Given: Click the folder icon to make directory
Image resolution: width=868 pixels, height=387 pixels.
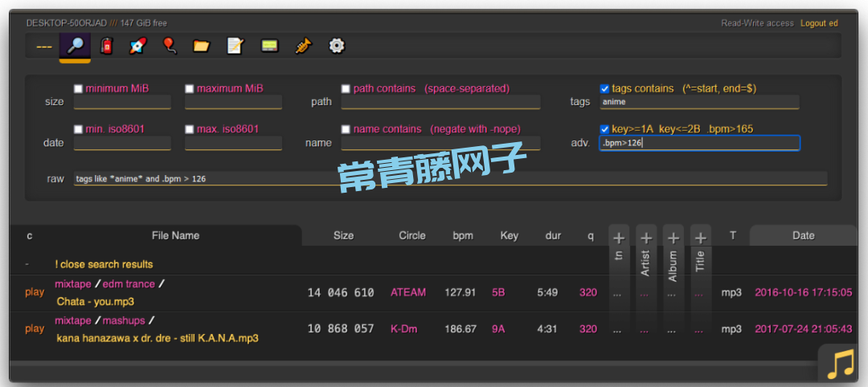Looking at the screenshot, I should [201, 47].
